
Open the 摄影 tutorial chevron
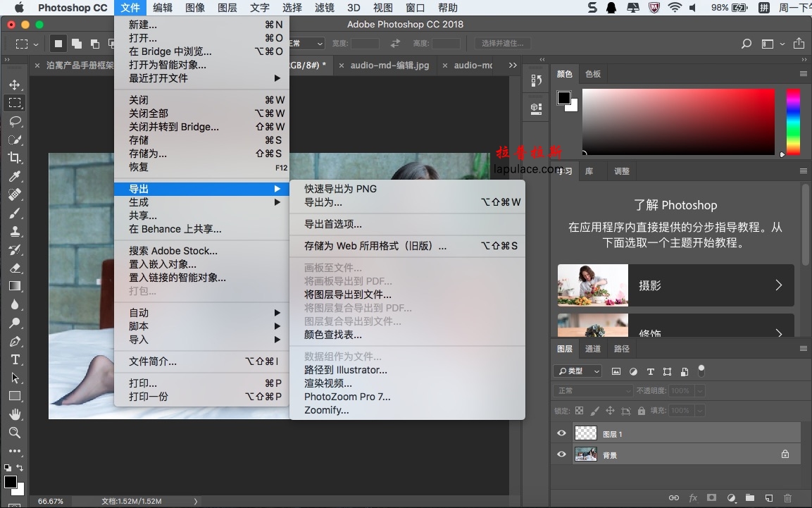pos(778,285)
